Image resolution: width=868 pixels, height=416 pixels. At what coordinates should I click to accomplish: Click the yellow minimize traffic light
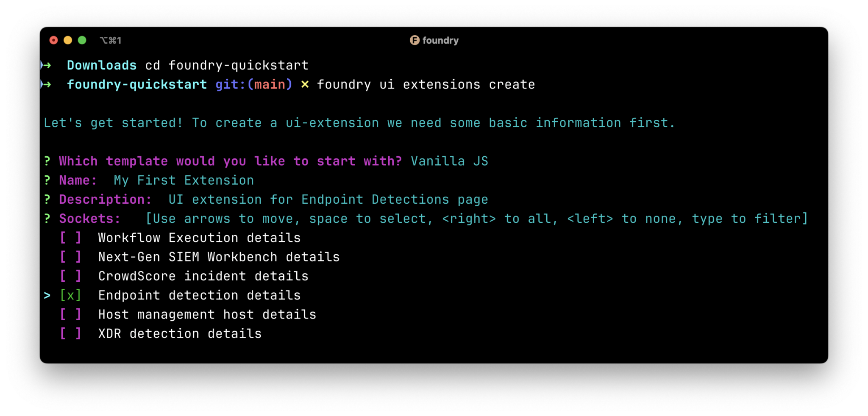point(68,40)
